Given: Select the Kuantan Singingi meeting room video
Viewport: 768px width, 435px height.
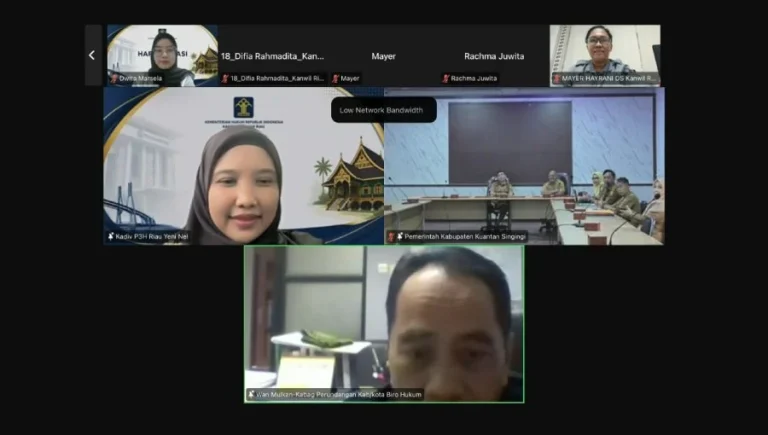Looking at the screenshot, I should [x=525, y=166].
